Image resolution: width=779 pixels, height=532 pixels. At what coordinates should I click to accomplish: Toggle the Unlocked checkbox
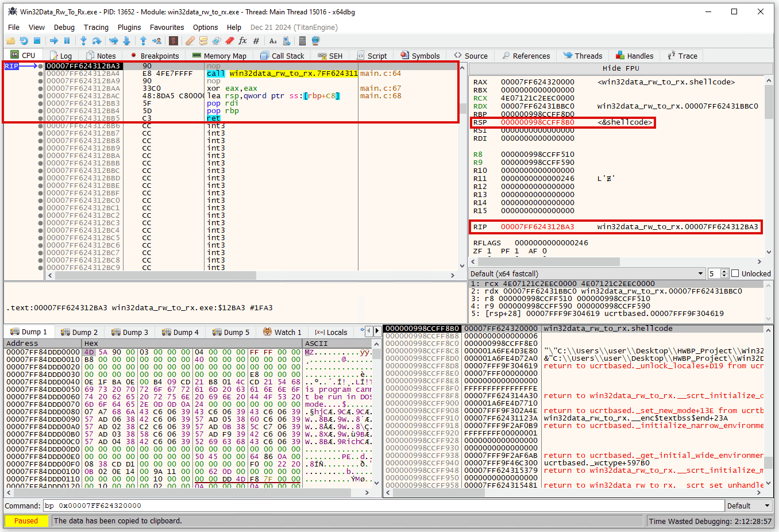(x=735, y=273)
